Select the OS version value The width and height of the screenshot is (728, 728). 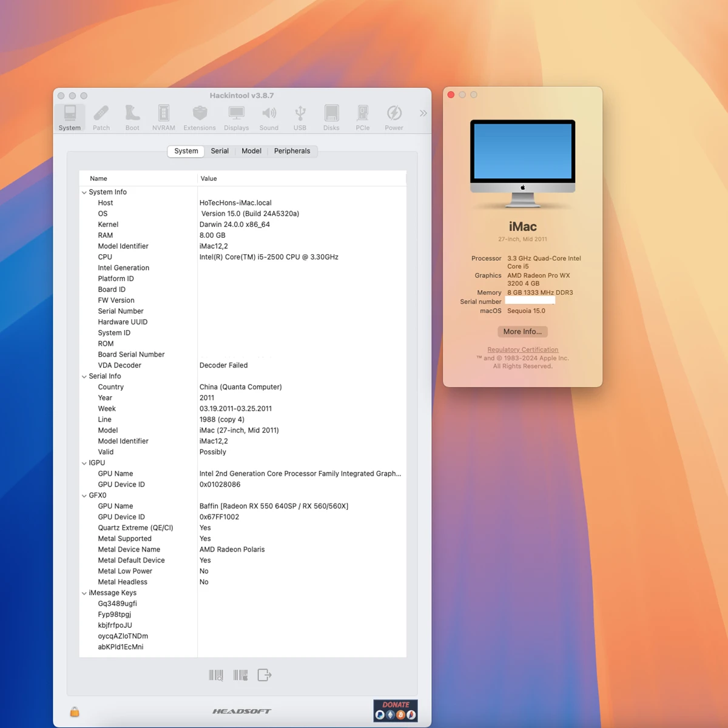(250, 214)
